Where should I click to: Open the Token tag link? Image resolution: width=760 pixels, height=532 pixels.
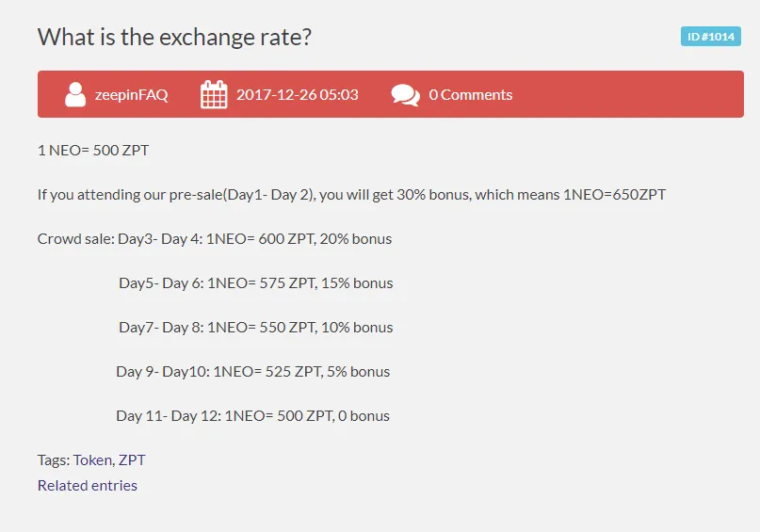pos(93,459)
